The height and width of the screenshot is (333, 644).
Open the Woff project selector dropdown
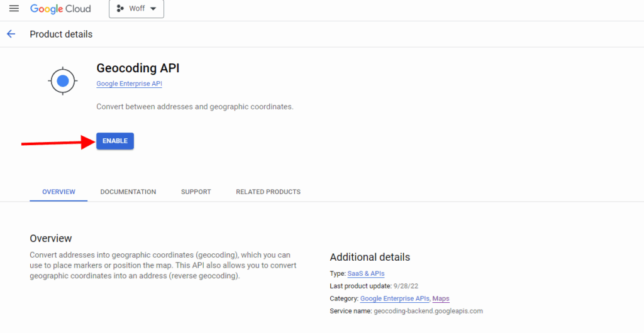pyautogui.click(x=136, y=9)
